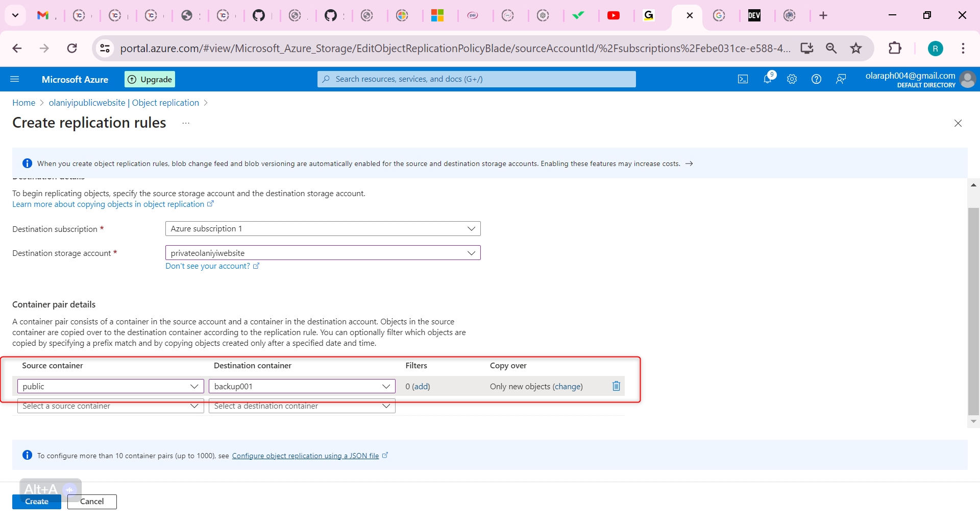Viewport: 980px width, 521px height.
Task: Delete the public to backup001 container pair
Action: (616, 386)
